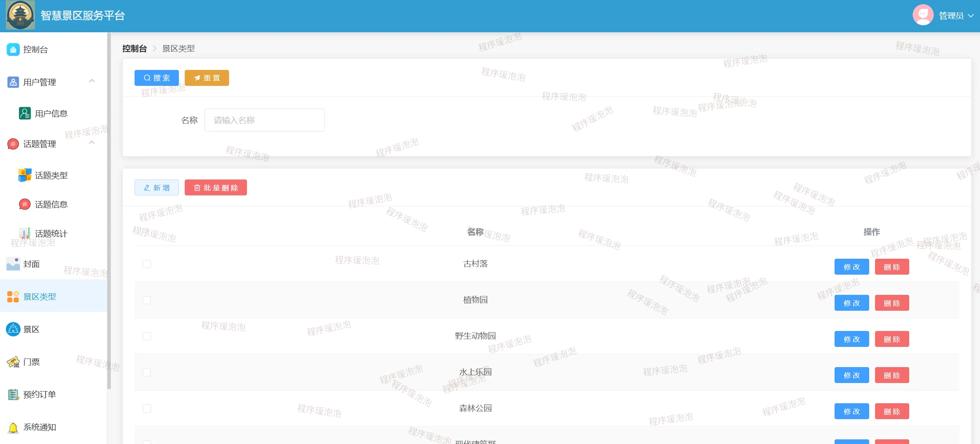The width and height of the screenshot is (980, 444).
Task: Click the 用户信息 person icon
Action: click(24, 113)
